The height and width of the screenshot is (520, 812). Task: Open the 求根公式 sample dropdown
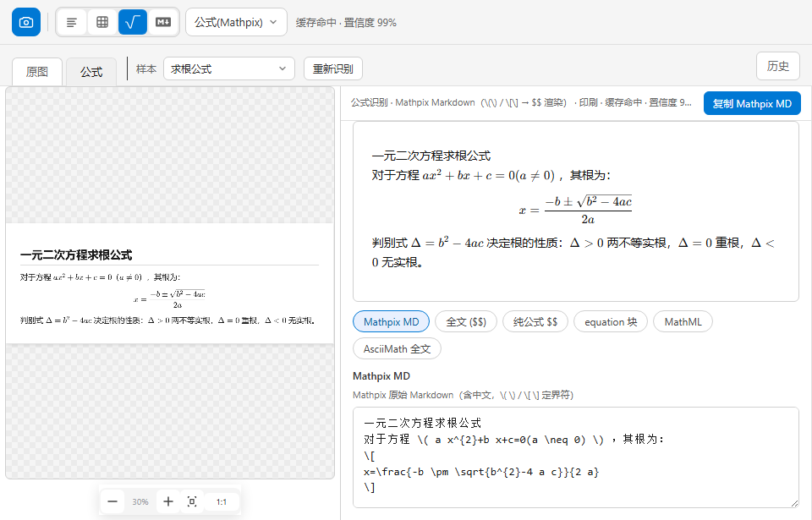click(x=229, y=68)
